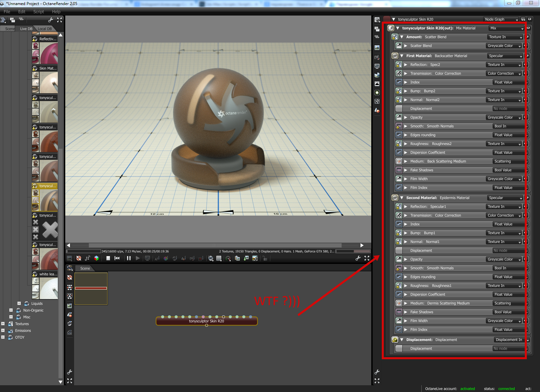540x392 pixels.
Task: Open render viewport wrench settings
Action: click(x=358, y=258)
